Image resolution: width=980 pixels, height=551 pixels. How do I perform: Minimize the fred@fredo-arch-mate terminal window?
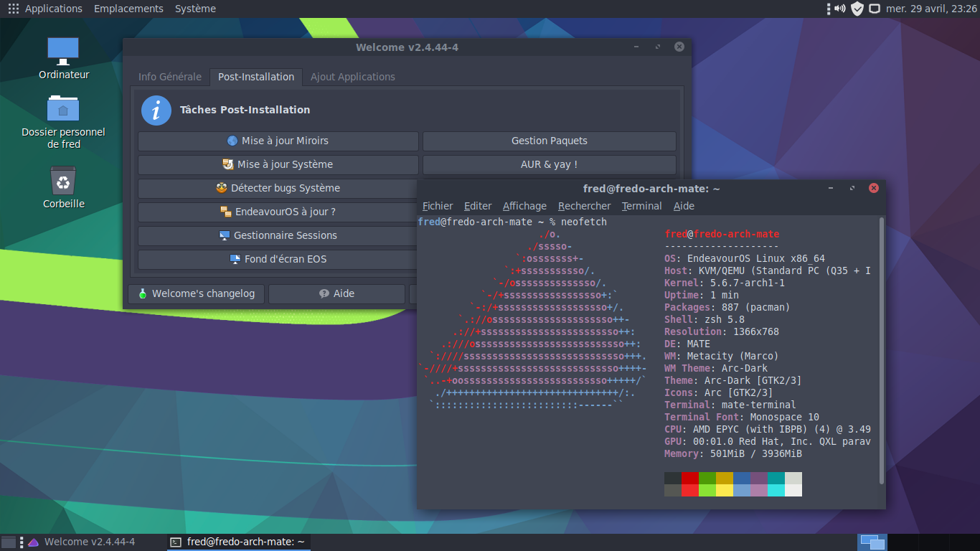click(x=831, y=188)
